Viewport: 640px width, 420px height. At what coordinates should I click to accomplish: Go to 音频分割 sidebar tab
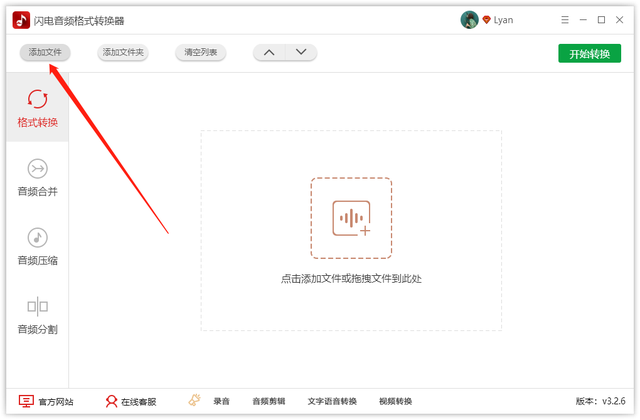point(38,315)
